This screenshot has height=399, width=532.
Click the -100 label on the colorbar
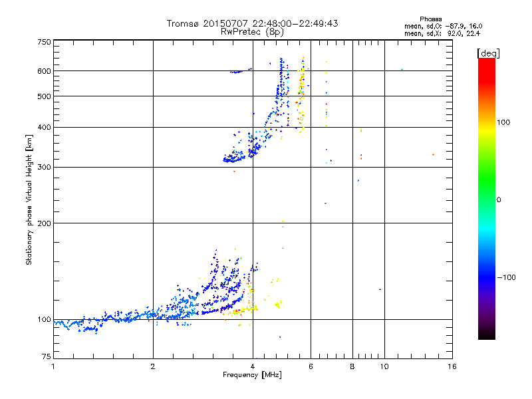[506, 277]
